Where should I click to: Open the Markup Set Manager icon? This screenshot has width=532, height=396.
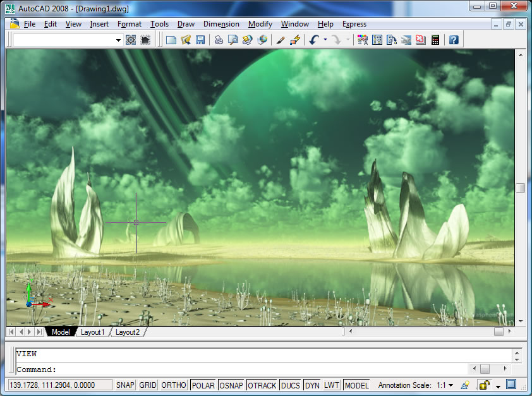421,40
